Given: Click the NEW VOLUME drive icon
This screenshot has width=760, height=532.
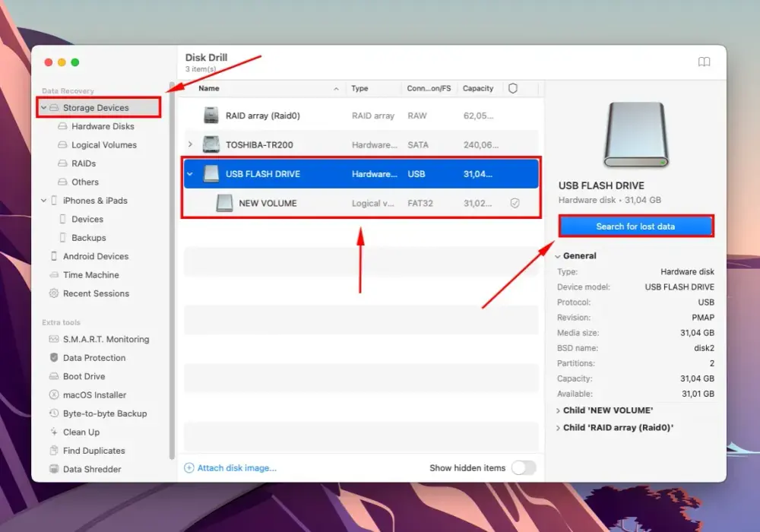Looking at the screenshot, I should (224, 203).
